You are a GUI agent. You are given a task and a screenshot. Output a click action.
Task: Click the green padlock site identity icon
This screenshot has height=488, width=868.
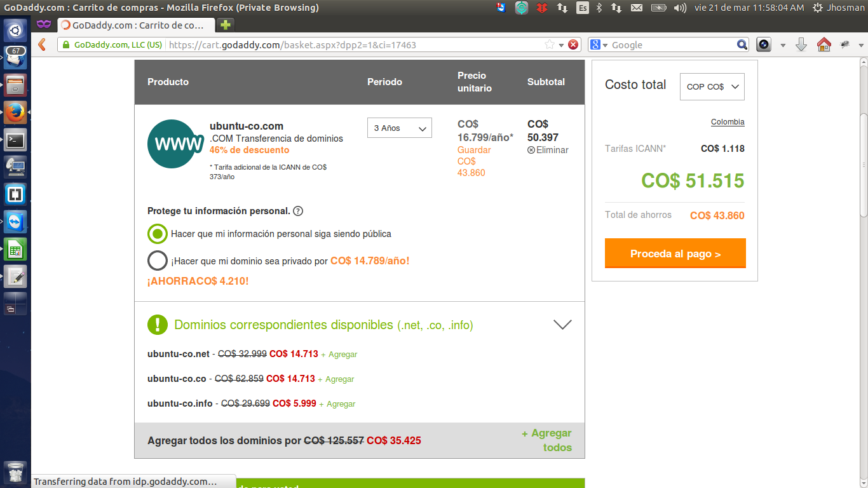point(66,45)
